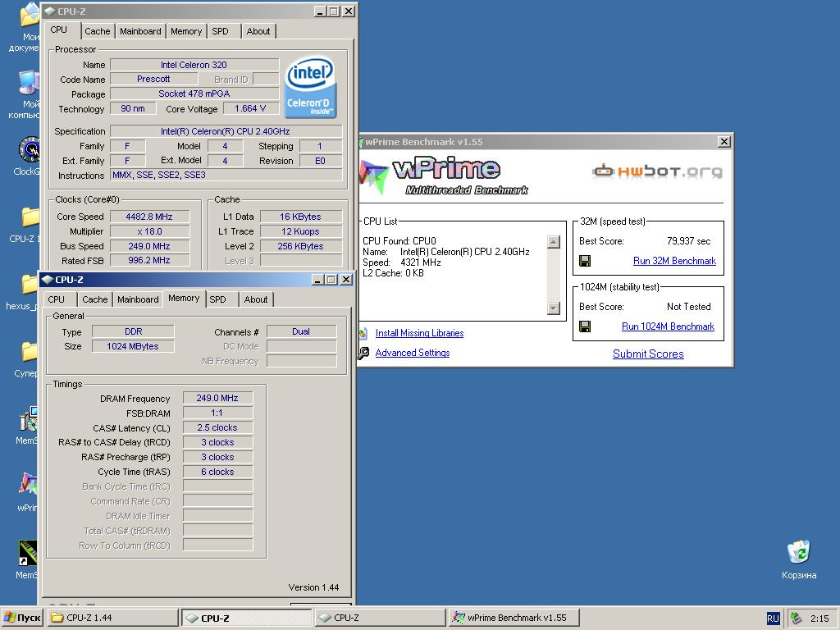This screenshot has width=840, height=630.
Task: Click the RU language indicator in system tray
Action: (773, 619)
